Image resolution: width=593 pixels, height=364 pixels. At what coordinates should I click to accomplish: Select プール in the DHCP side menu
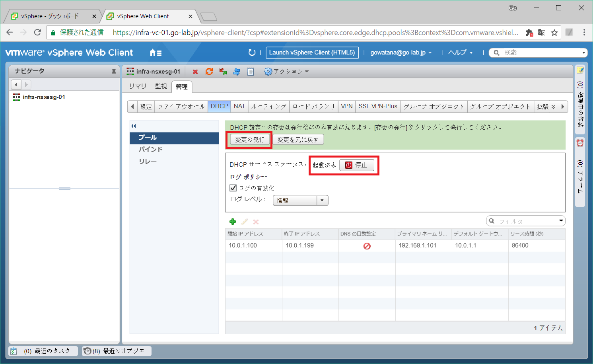coord(174,138)
